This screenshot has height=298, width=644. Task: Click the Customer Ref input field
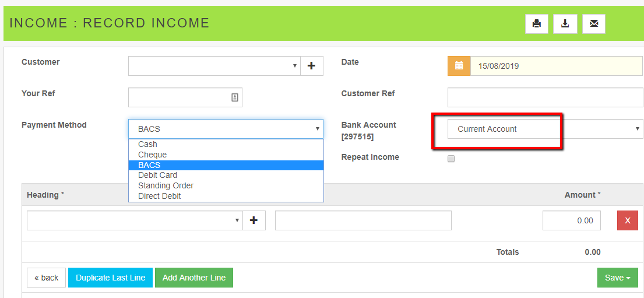(545, 97)
